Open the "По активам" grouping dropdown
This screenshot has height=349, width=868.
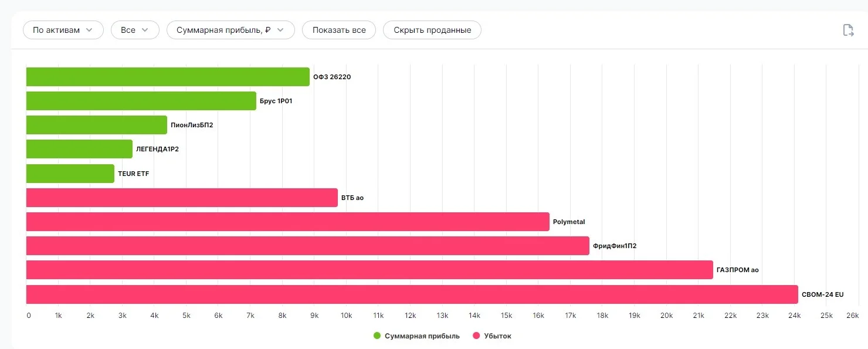(63, 30)
